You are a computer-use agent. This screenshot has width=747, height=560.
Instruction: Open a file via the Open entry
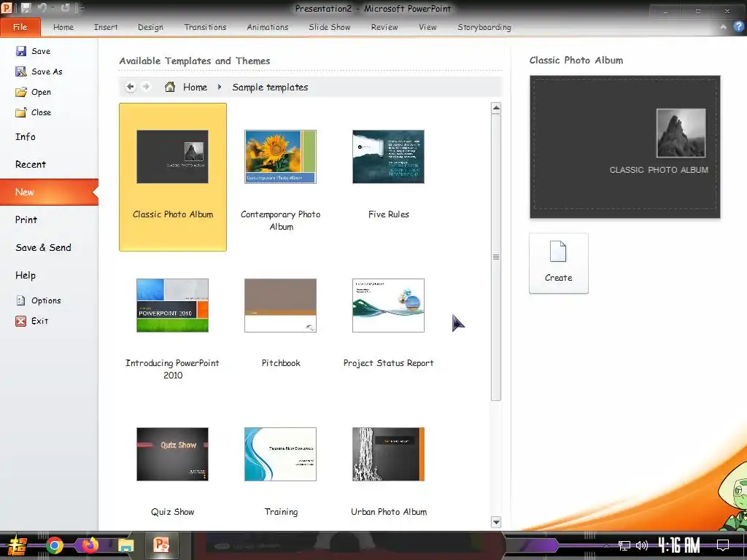pyautogui.click(x=34, y=92)
